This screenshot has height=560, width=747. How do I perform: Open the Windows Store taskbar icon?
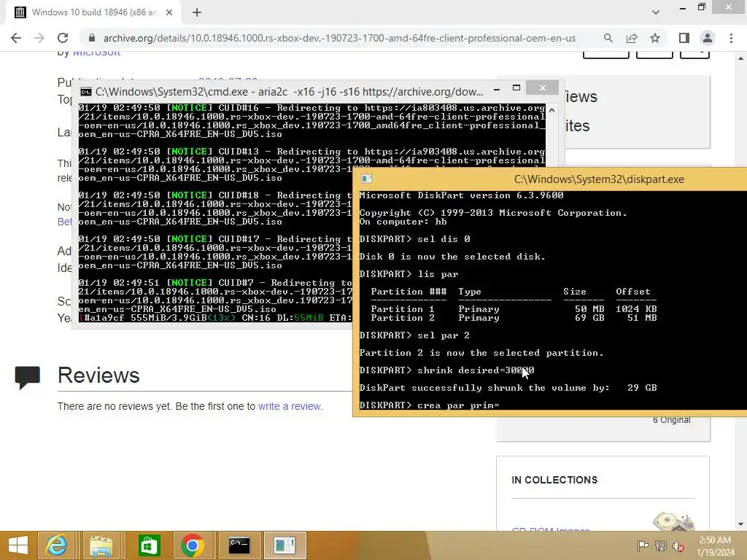click(149, 545)
